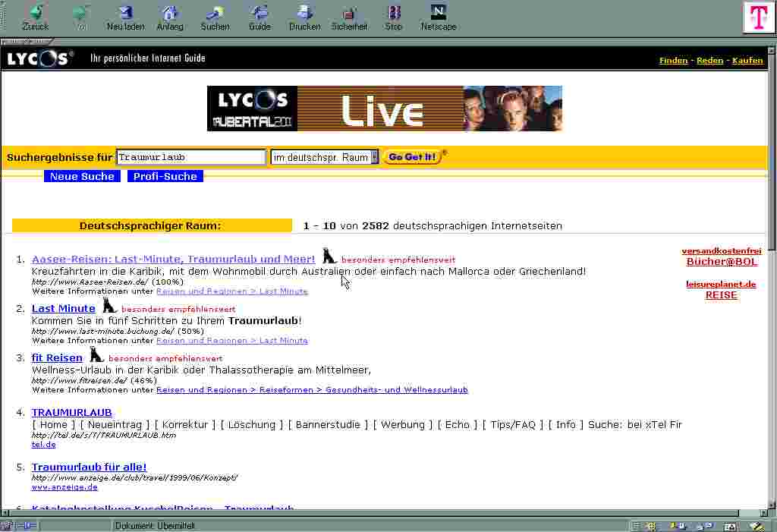Print the page using Drucken
The width and height of the screenshot is (777, 532).
pos(304,17)
